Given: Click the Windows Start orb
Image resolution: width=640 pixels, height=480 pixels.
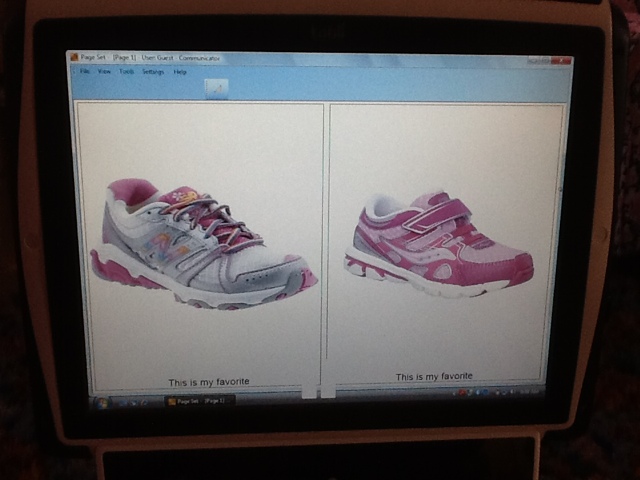Looking at the screenshot, I should 100,403.
